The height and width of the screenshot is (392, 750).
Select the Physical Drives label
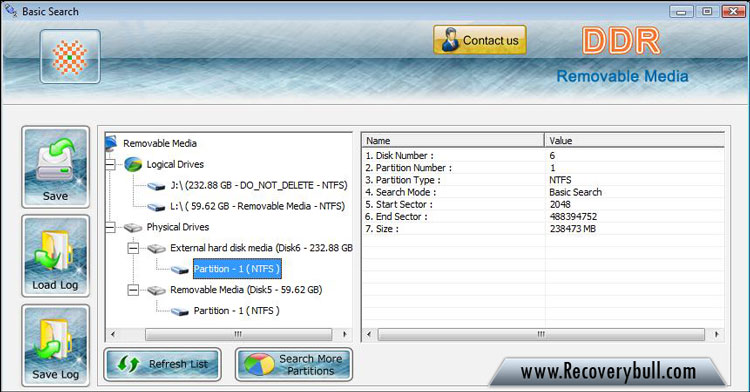177,227
